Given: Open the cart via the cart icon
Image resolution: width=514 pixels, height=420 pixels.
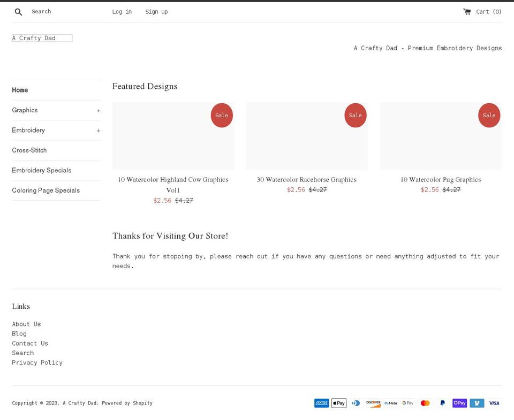Looking at the screenshot, I should (467, 11).
